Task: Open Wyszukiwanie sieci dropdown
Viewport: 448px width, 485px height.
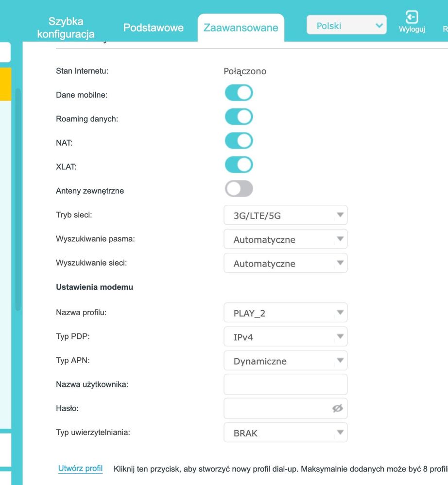Action: tap(285, 263)
